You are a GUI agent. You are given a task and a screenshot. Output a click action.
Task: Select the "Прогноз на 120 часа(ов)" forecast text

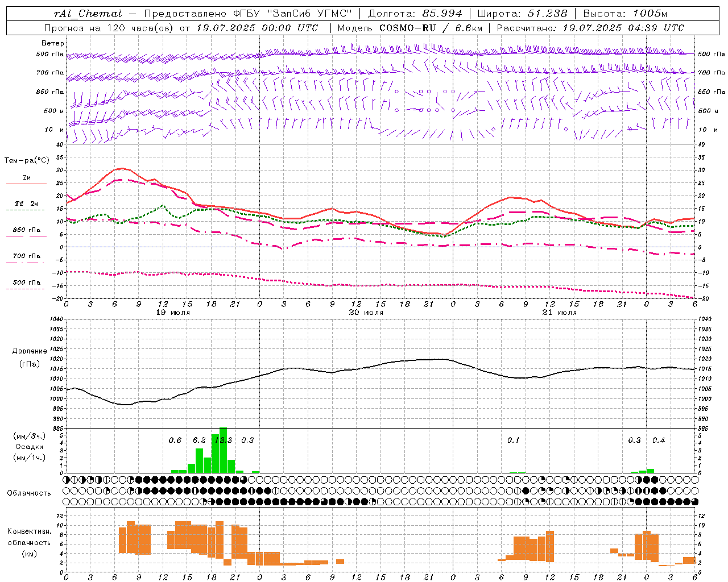pos(110,28)
